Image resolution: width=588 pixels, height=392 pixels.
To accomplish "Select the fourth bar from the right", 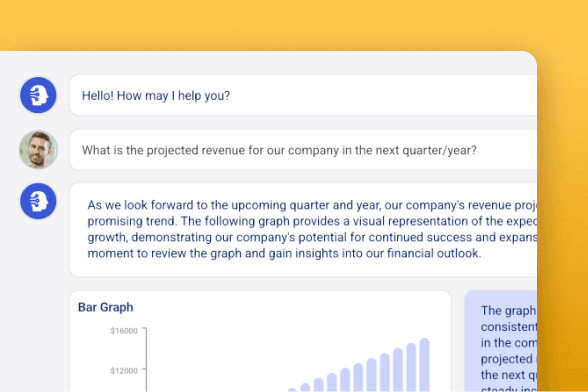I will tap(385, 372).
